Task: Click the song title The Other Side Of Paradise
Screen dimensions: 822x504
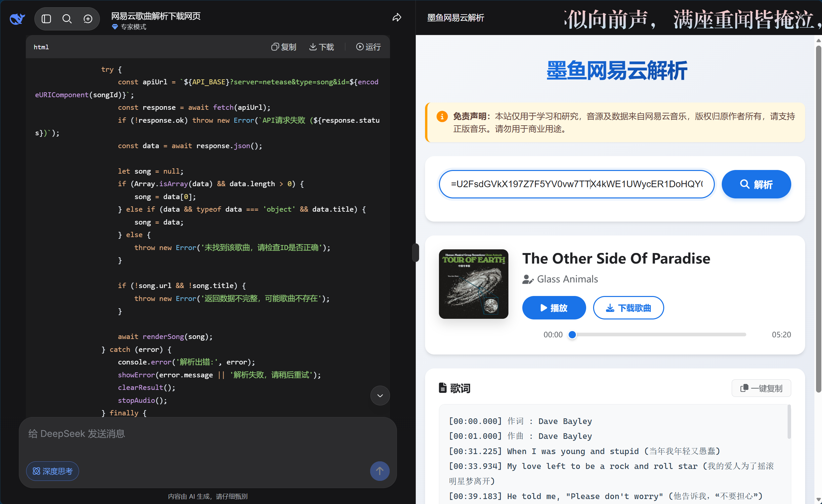Action: pyautogui.click(x=616, y=259)
